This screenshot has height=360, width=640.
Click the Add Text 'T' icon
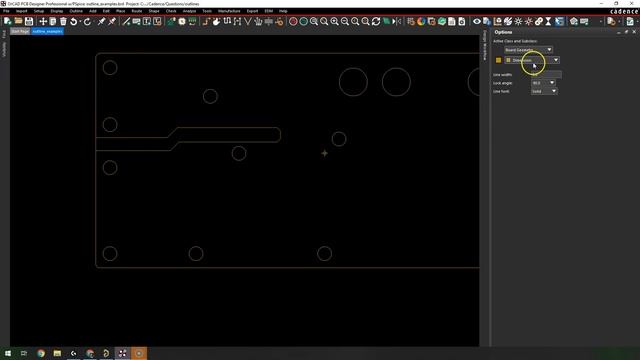[x=147, y=21]
